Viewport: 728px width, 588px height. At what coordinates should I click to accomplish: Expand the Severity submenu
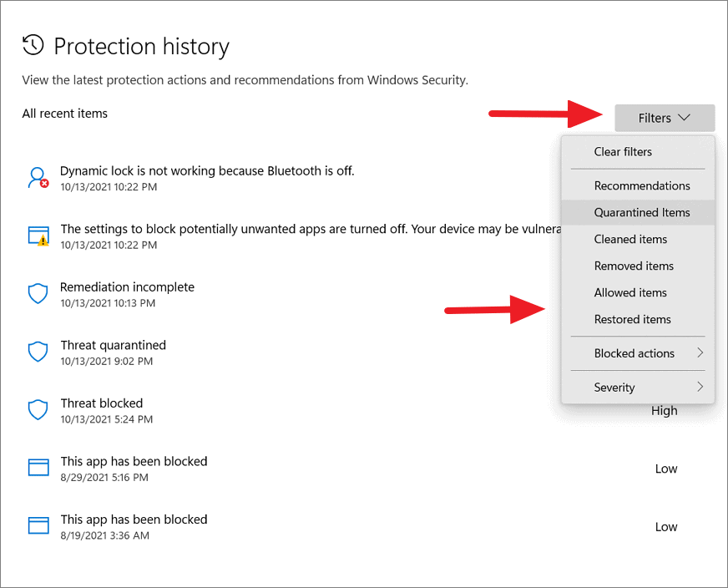[x=614, y=387]
